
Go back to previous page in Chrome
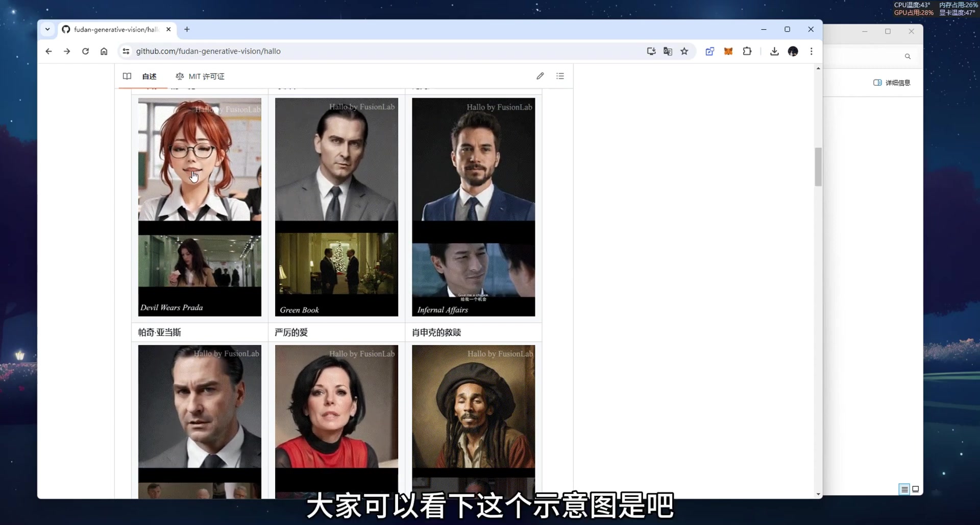48,51
